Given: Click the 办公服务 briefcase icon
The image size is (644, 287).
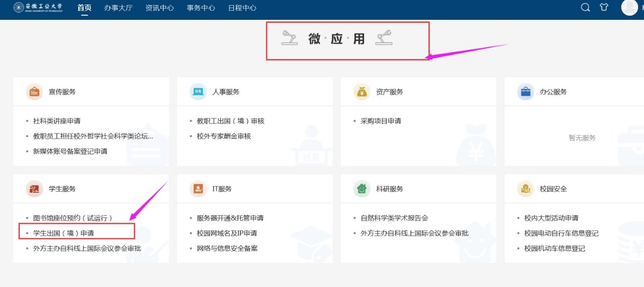Looking at the screenshot, I should [x=526, y=92].
